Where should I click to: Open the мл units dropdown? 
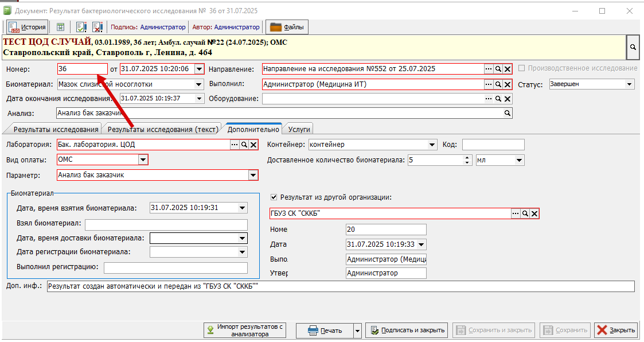tap(520, 160)
